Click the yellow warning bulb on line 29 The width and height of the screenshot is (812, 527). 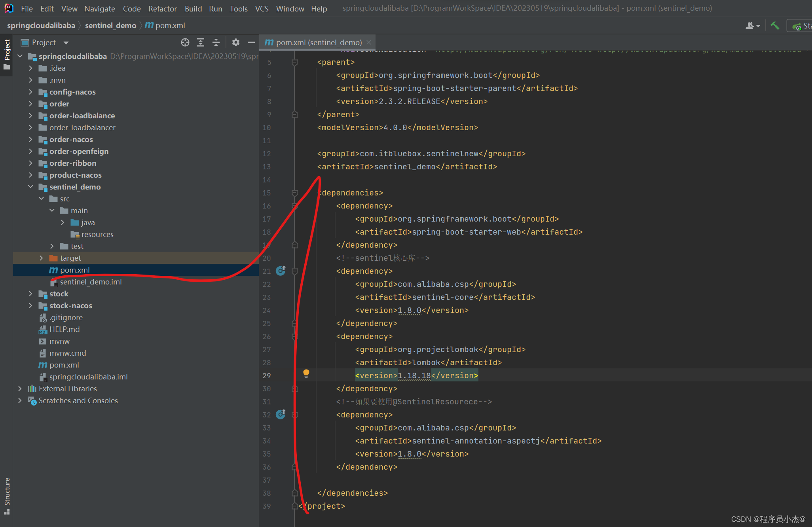coord(306,374)
